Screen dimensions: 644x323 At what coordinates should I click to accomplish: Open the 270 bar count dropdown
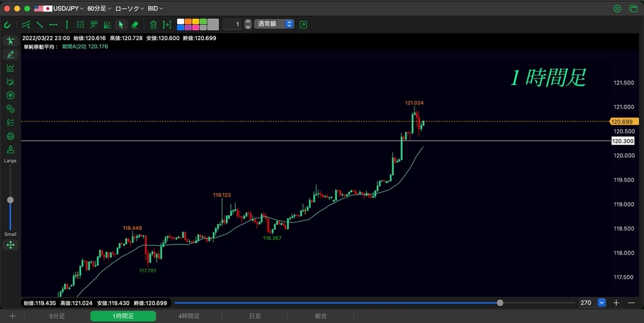tap(602, 303)
